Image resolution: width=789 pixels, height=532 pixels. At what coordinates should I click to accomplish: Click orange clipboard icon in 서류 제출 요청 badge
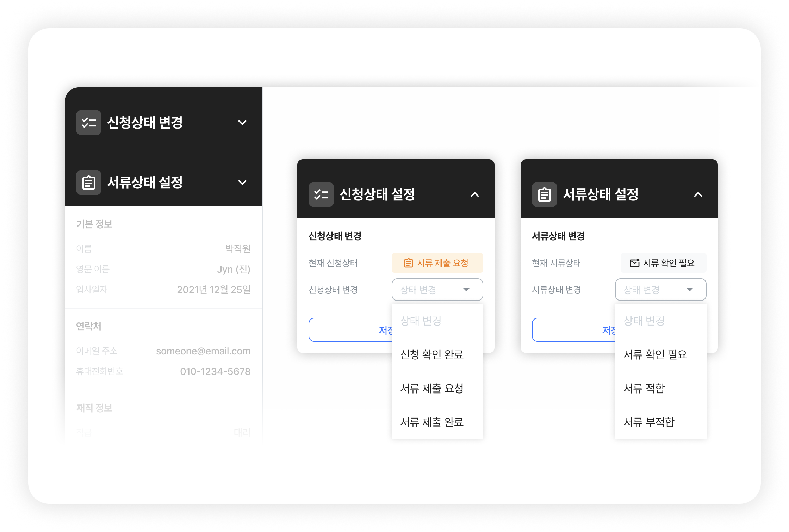tap(408, 263)
